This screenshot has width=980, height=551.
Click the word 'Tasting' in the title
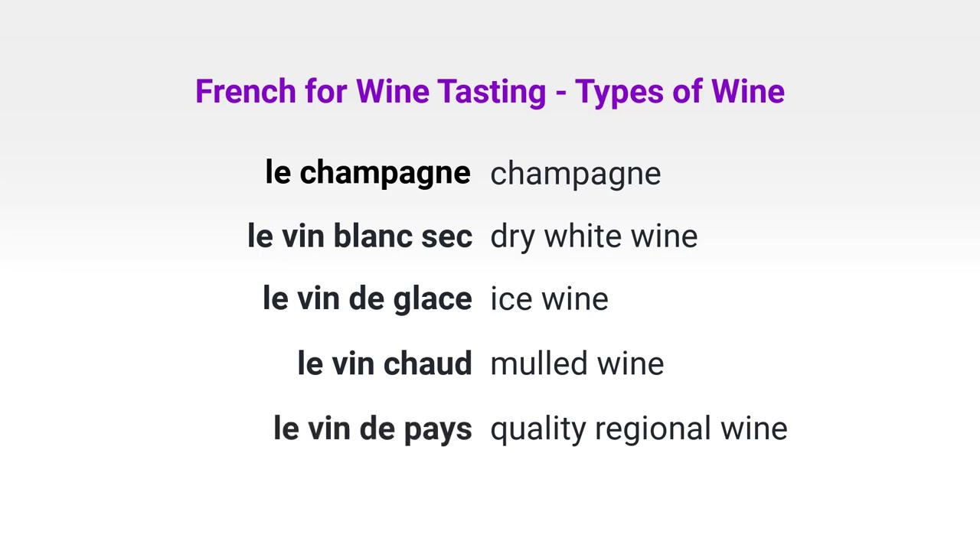click(x=492, y=91)
